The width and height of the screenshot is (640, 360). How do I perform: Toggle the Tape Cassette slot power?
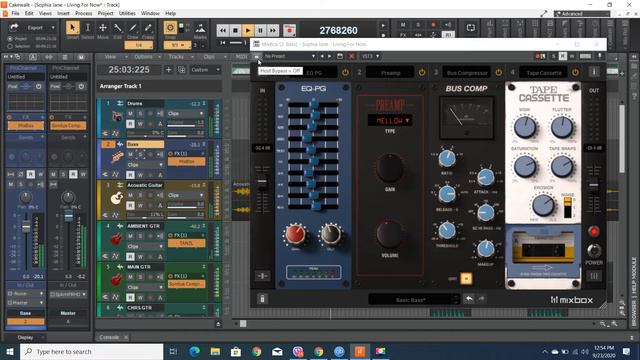pyautogui.click(x=576, y=73)
